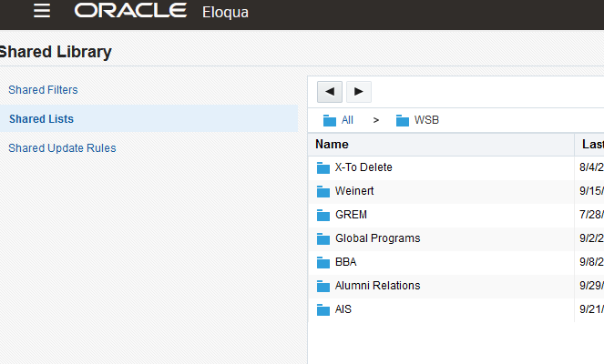Navigate to All in the breadcrumb
604x364 pixels.
pos(347,120)
